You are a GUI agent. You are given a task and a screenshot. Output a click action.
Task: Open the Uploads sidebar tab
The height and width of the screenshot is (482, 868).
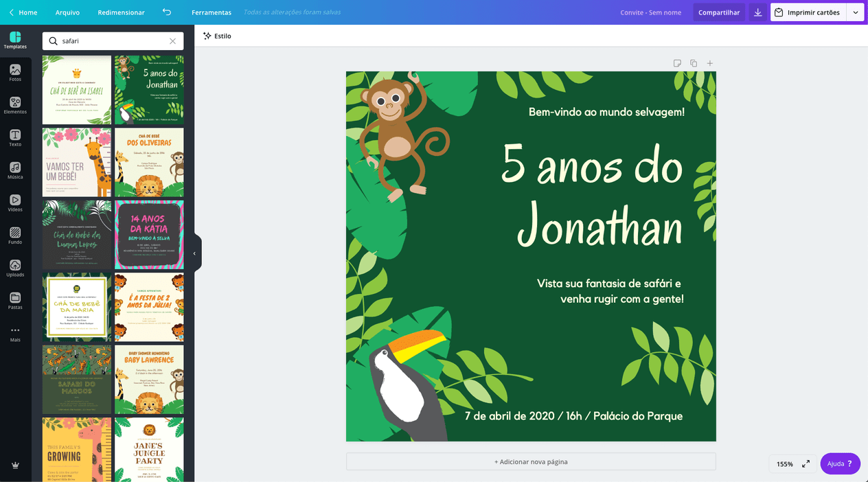15,268
